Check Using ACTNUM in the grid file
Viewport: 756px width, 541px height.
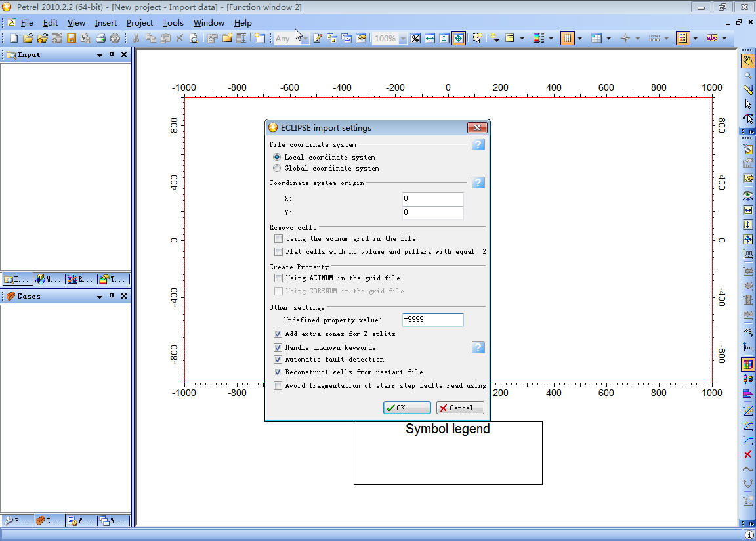[x=278, y=278]
